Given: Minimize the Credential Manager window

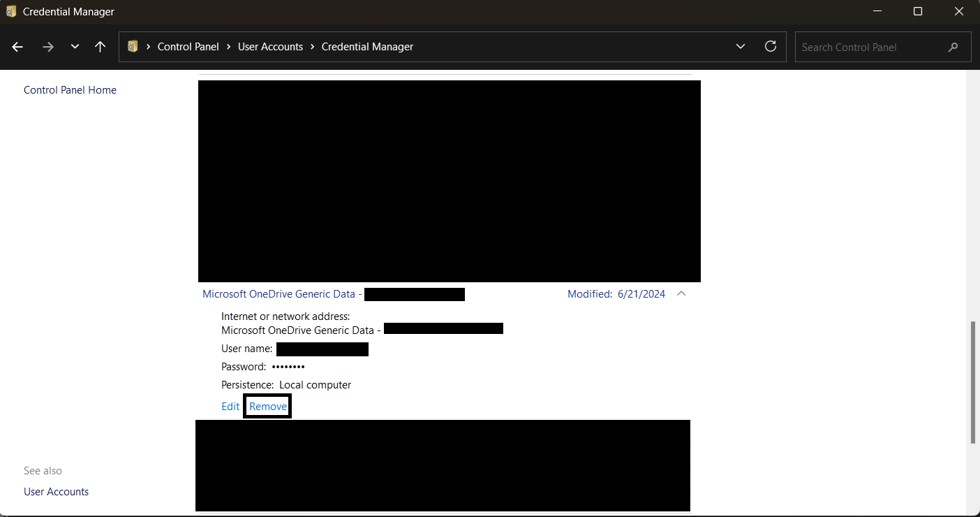Looking at the screenshot, I should pyautogui.click(x=877, y=12).
